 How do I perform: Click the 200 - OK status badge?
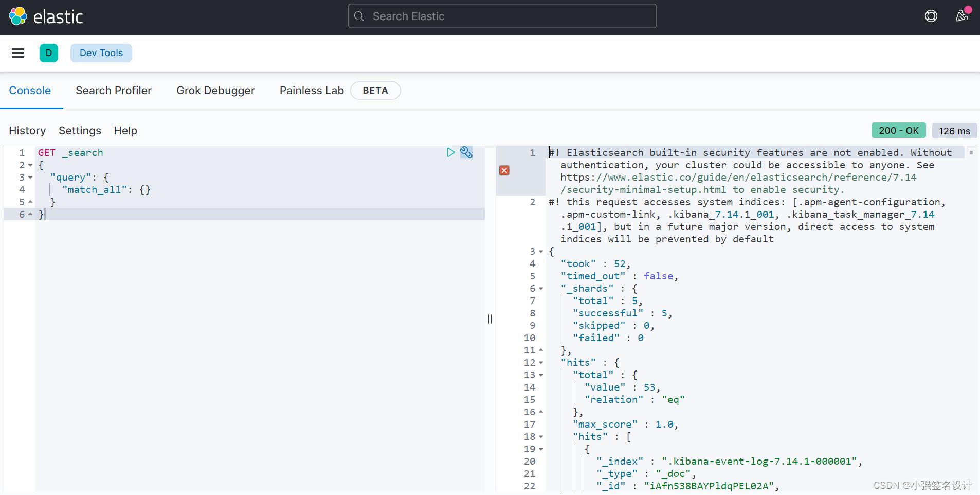tap(899, 130)
